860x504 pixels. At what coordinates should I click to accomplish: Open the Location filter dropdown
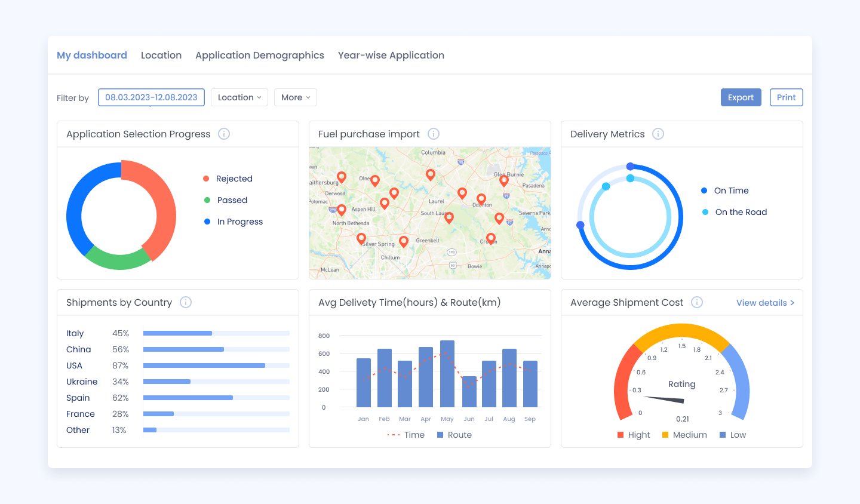tap(239, 97)
